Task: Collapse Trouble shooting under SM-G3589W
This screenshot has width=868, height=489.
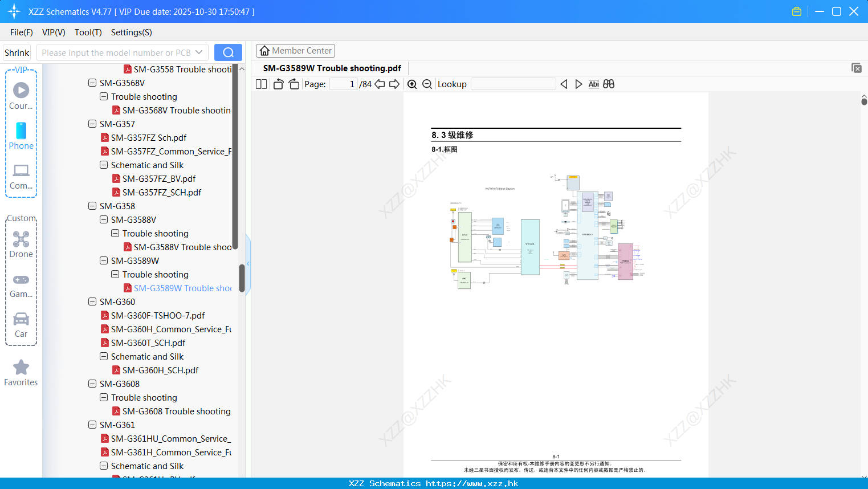Action: (x=115, y=274)
